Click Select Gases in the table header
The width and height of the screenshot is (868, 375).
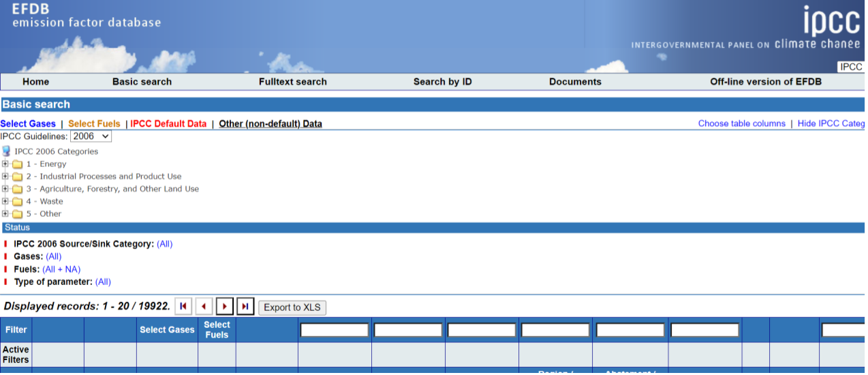pos(167,330)
